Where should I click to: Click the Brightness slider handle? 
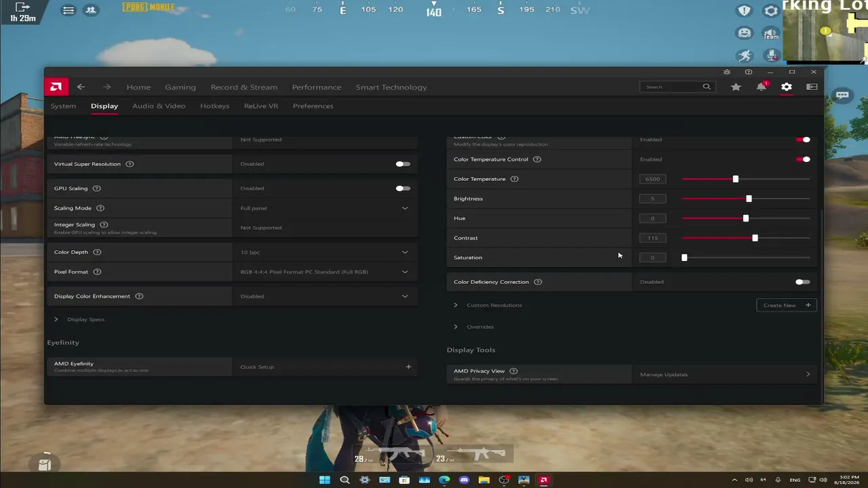click(749, 199)
